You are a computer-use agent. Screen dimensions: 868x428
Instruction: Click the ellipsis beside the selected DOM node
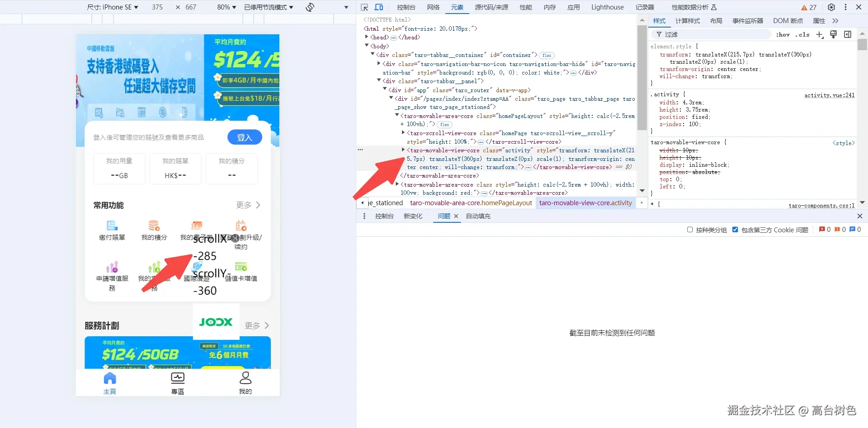(360, 149)
